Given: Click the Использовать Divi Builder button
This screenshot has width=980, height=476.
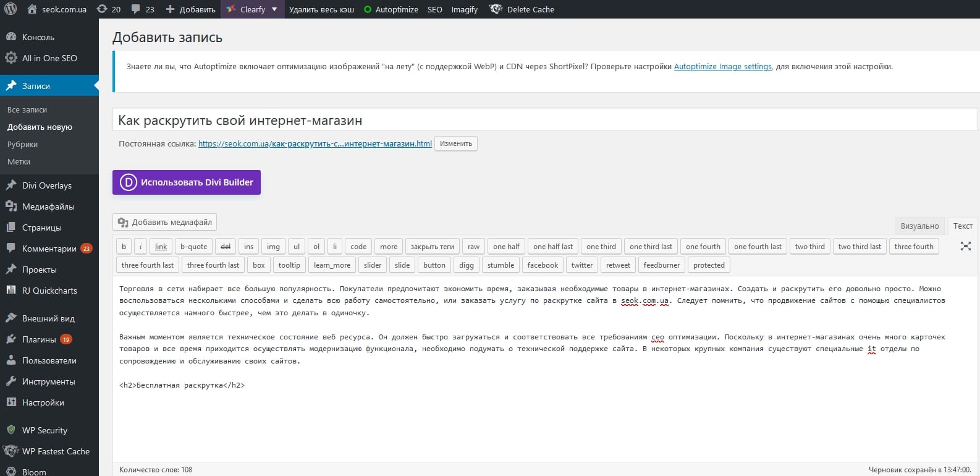Looking at the screenshot, I should [x=187, y=182].
